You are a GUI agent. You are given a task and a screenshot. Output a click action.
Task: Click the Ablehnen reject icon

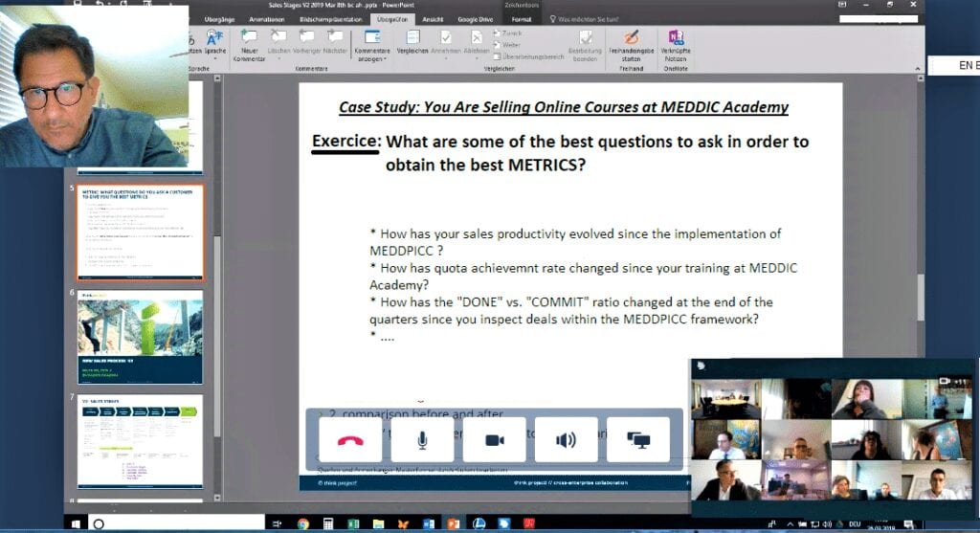point(477,37)
